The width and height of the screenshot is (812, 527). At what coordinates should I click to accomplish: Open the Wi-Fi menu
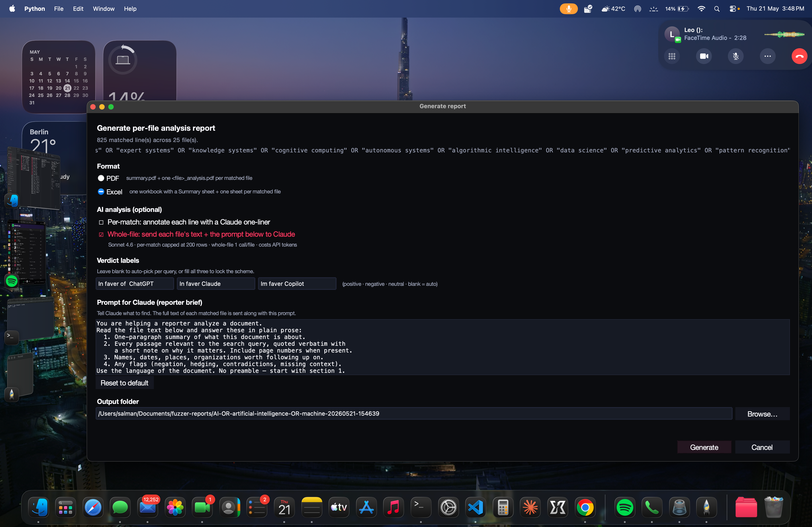[701, 9]
